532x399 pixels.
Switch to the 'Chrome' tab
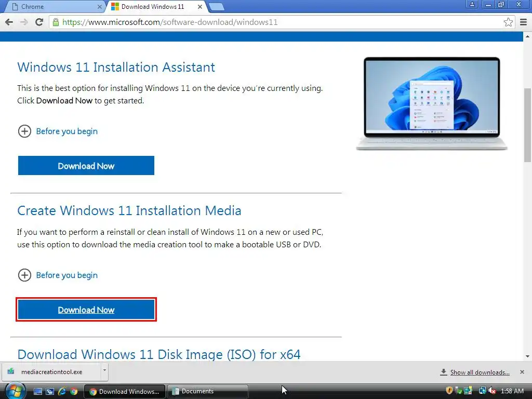[54, 7]
